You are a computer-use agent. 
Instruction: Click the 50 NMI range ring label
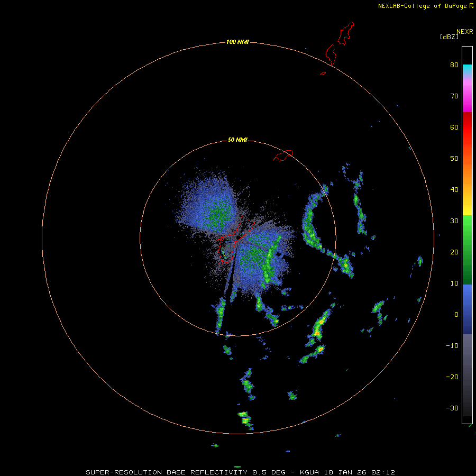coord(237,140)
